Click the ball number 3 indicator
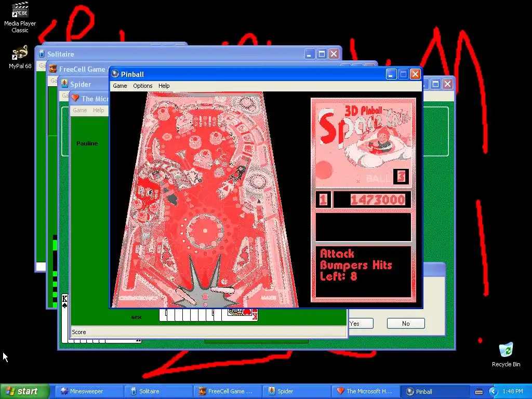The width and height of the screenshot is (532, 399). point(401,177)
